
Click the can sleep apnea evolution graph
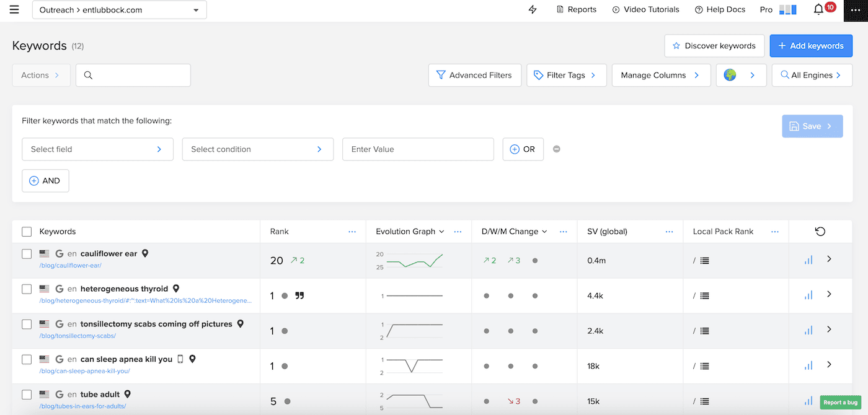pyautogui.click(x=409, y=365)
